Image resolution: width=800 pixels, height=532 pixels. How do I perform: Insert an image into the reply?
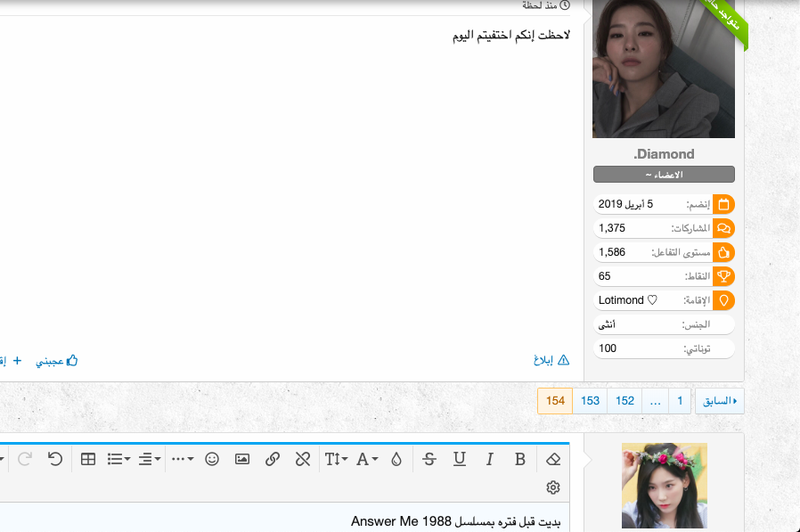(x=242, y=459)
